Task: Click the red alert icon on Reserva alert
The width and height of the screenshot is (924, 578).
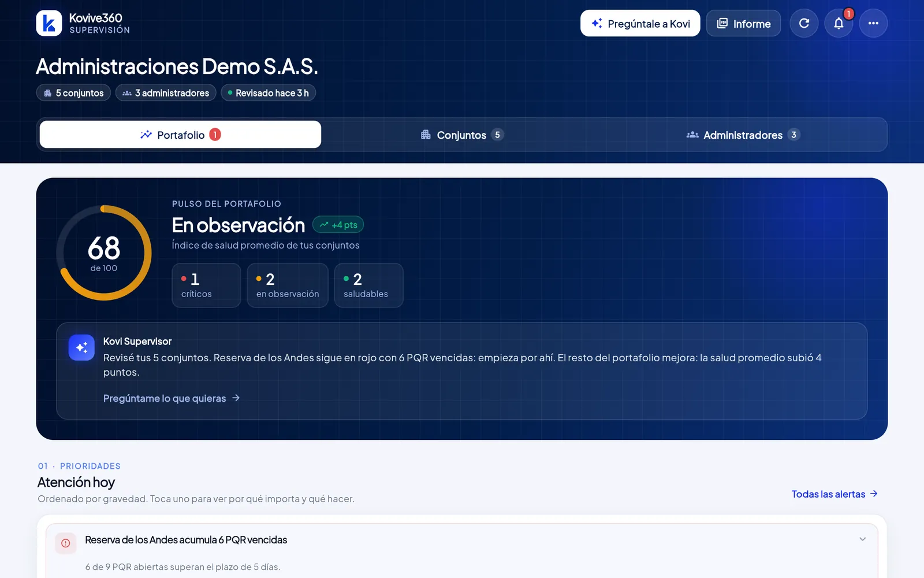Action: coord(66,543)
